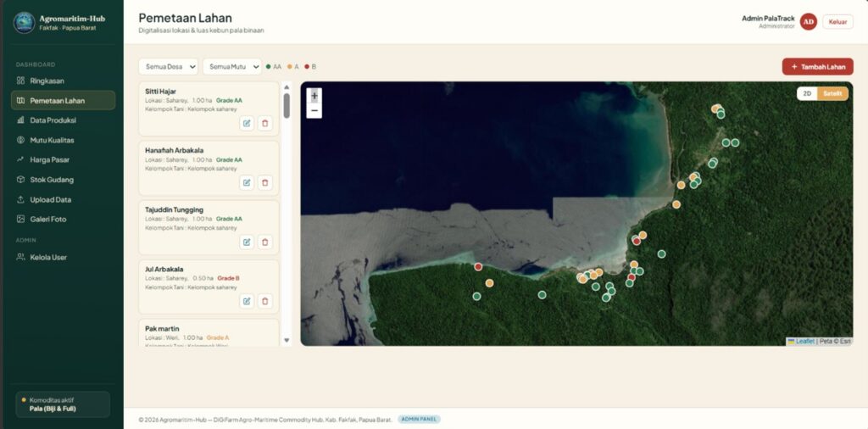
Task: Delete the Hanafiah Arbakala land entry
Action: coord(265,182)
